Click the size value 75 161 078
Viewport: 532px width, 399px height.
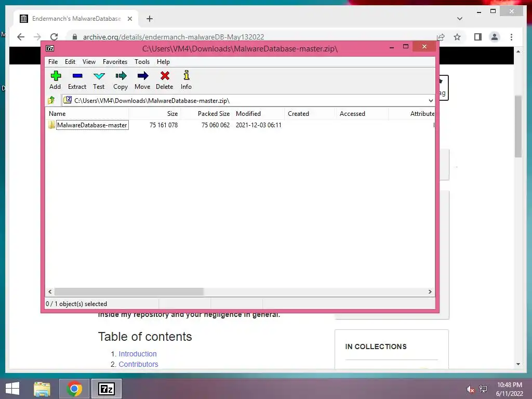point(164,125)
